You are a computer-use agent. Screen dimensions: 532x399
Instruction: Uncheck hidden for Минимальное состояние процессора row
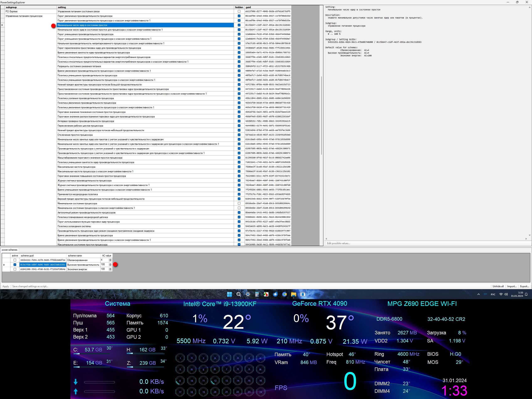tap(239, 203)
